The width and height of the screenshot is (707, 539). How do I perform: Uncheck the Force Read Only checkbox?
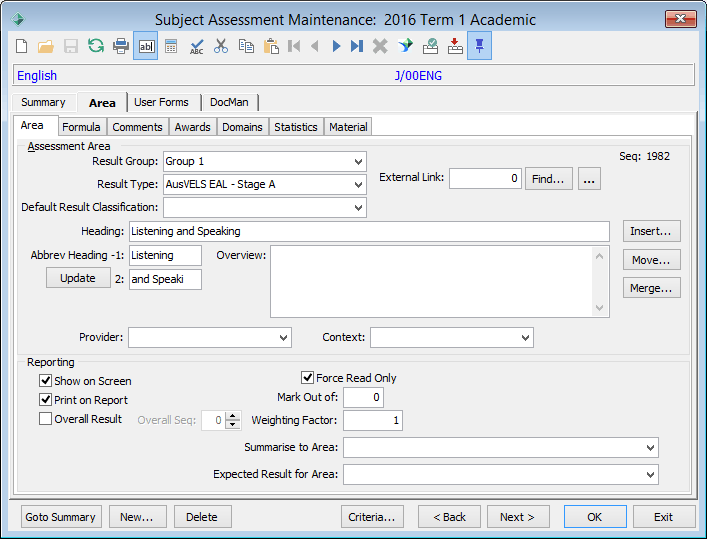[x=307, y=378]
